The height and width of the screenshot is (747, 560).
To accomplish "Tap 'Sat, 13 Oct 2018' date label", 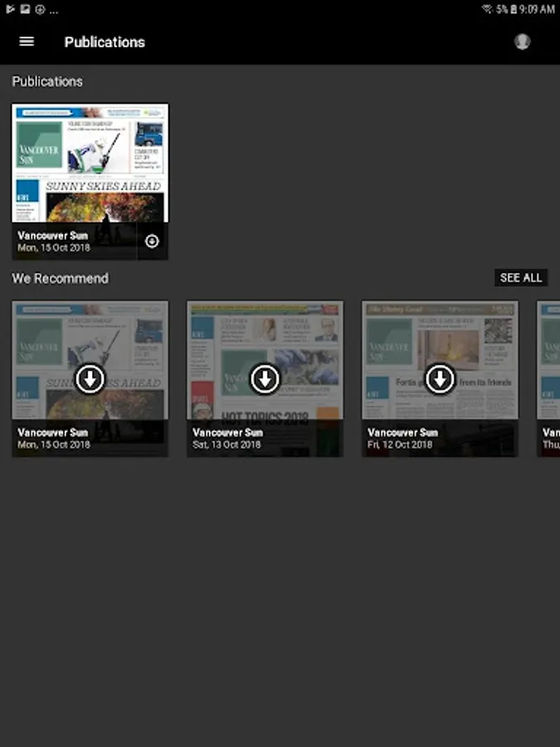I will tap(226, 445).
